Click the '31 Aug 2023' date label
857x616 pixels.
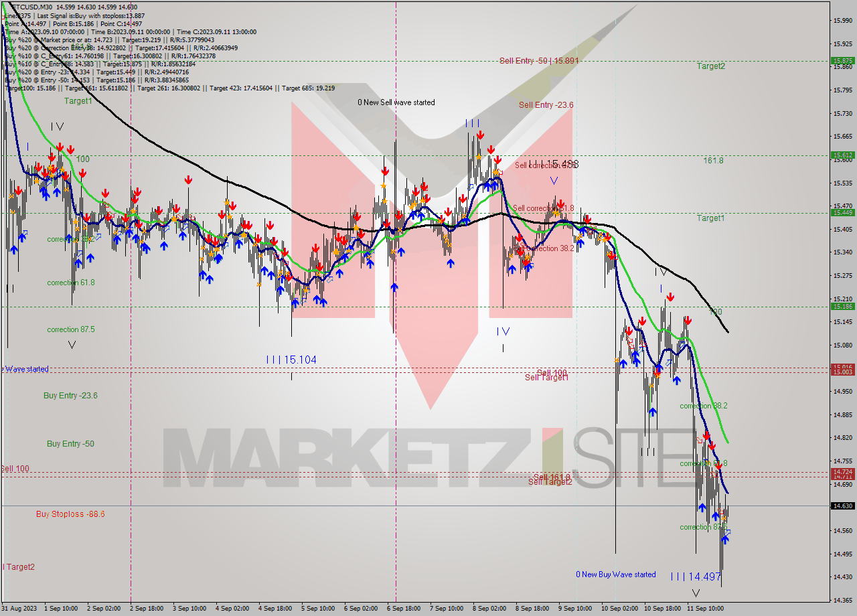(20, 609)
